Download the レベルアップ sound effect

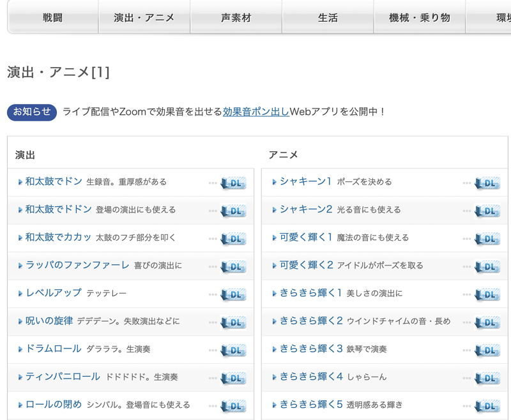[x=233, y=295]
